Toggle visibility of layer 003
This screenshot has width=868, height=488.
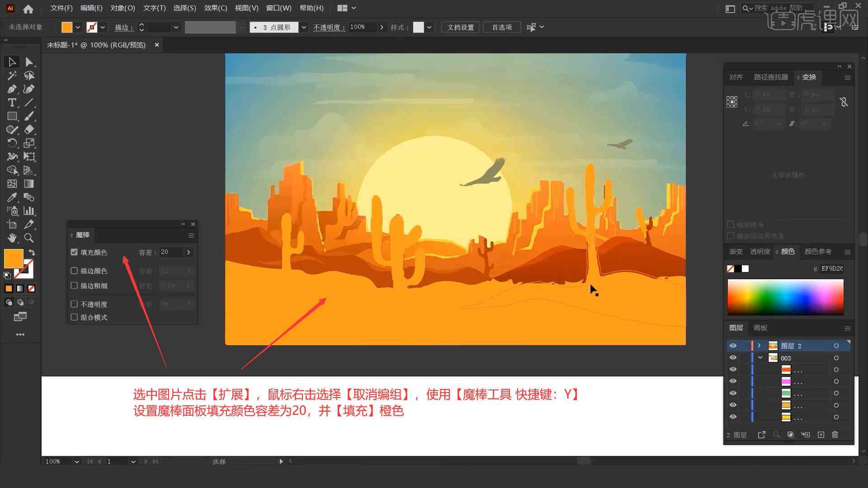pos(733,358)
